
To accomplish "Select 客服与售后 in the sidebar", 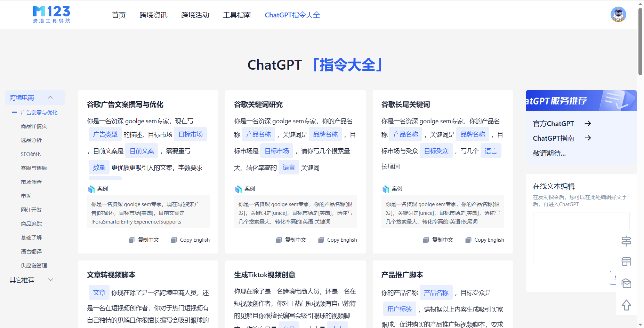I will [34, 168].
